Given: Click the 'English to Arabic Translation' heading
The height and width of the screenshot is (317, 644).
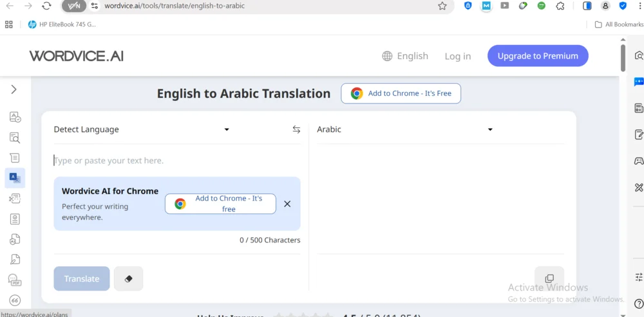Looking at the screenshot, I should (x=243, y=93).
